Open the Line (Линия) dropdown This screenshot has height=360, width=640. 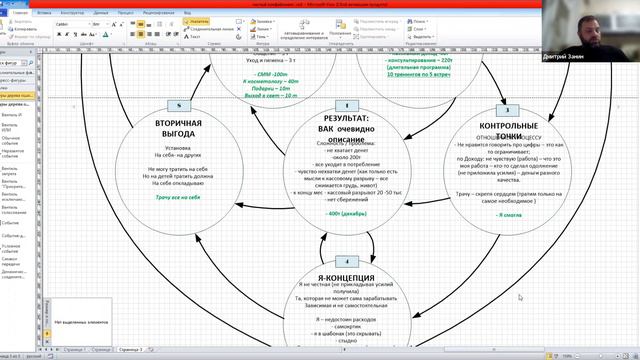[x=261, y=29]
